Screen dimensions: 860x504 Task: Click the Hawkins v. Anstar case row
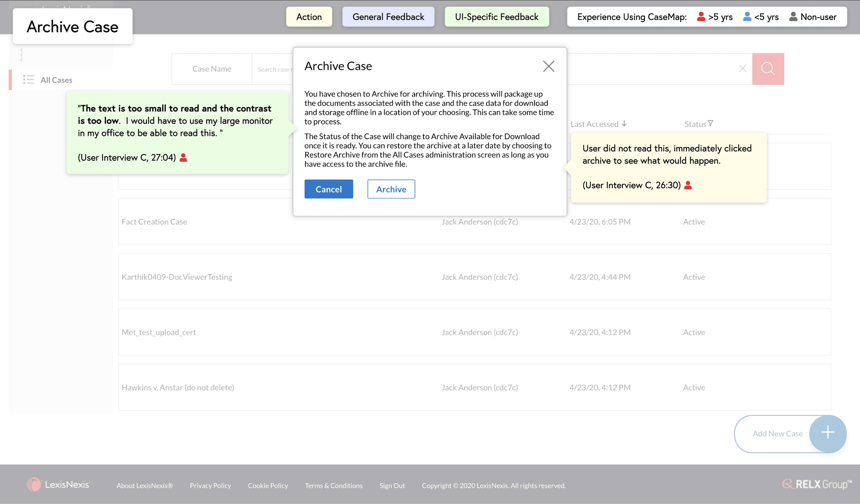coord(178,388)
